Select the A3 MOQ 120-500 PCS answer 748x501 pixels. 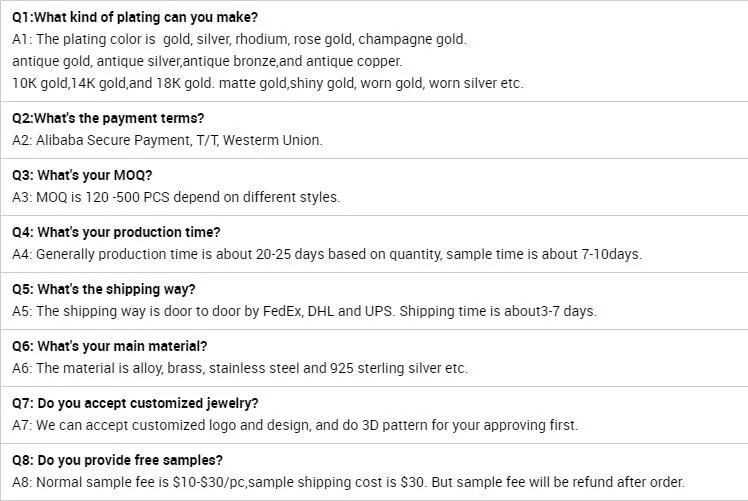(x=176, y=197)
